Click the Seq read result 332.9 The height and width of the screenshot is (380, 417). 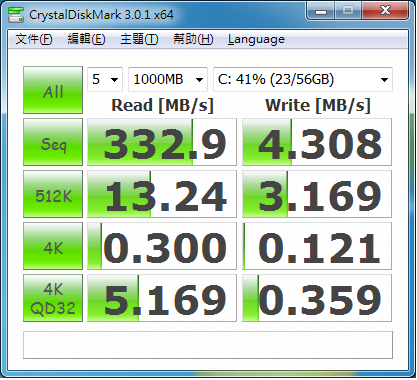[x=162, y=142]
